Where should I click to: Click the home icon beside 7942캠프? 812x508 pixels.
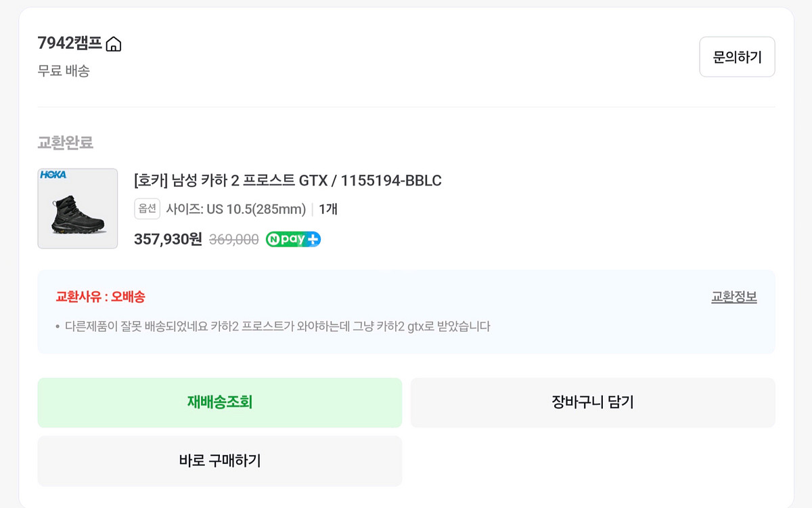click(x=114, y=45)
